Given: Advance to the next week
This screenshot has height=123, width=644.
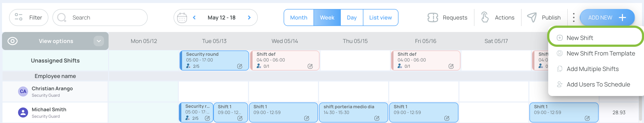Looking at the screenshot, I should pyautogui.click(x=249, y=17).
